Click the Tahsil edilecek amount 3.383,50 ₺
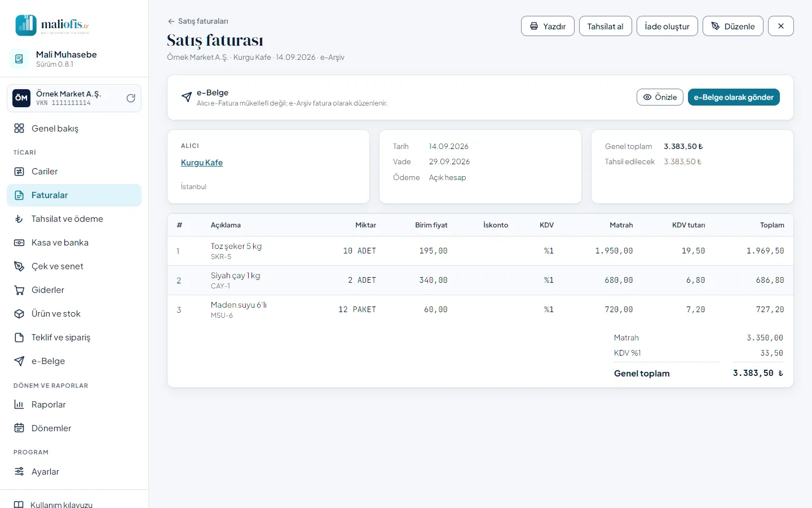This screenshot has width=812, height=508. point(683,161)
